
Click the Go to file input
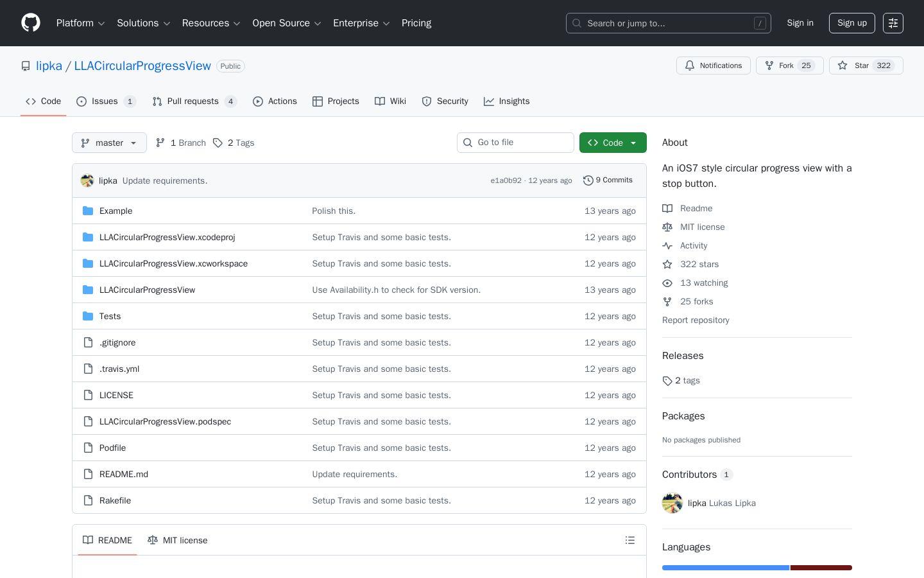click(515, 143)
